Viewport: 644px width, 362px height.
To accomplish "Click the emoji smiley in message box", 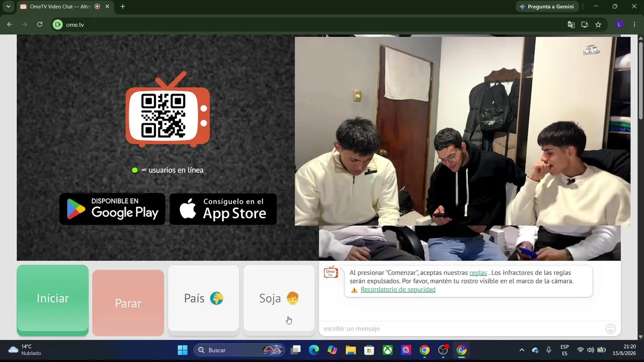I will (611, 329).
